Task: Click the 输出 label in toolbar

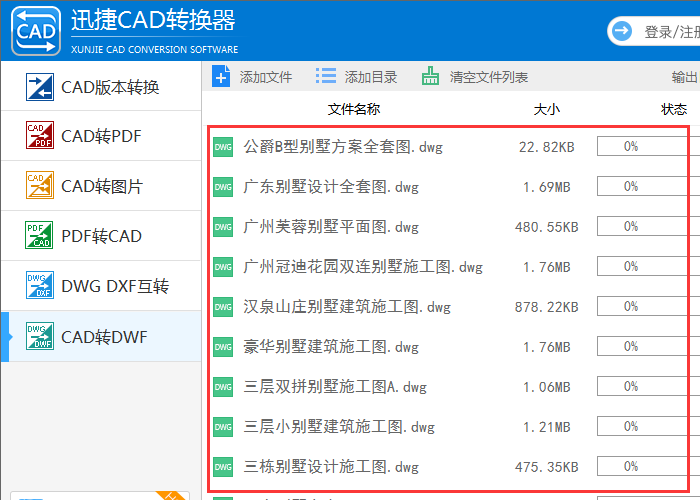Action: point(684,77)
